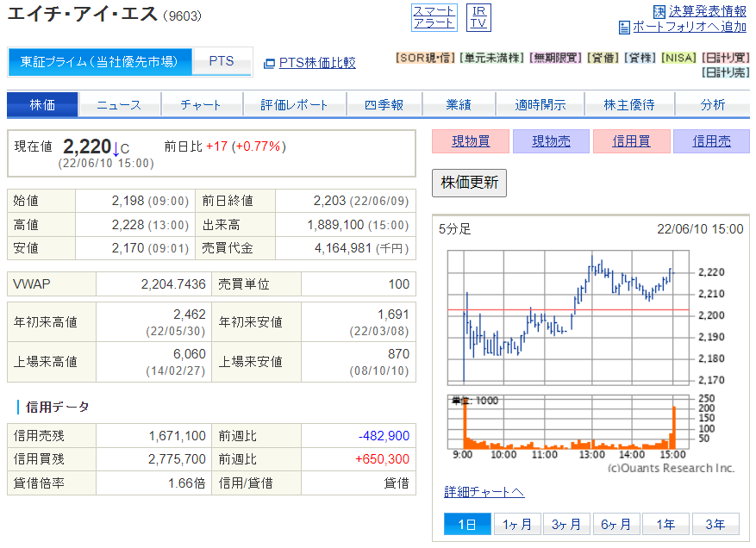Open the 詳細チャートへ detailed chart link
756x548 pixels.
(484, 492)
